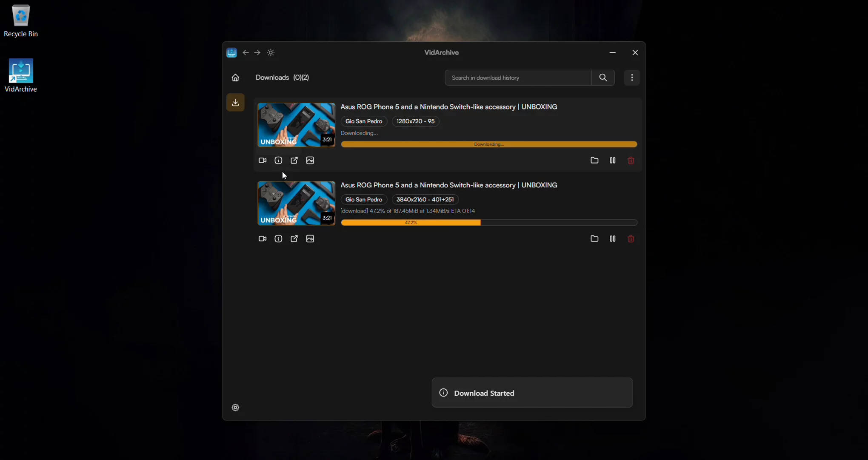This screenshot has width=868, height=460.
Task: Toggle light/dark theme sun icon
Action: tap(271, 52)
